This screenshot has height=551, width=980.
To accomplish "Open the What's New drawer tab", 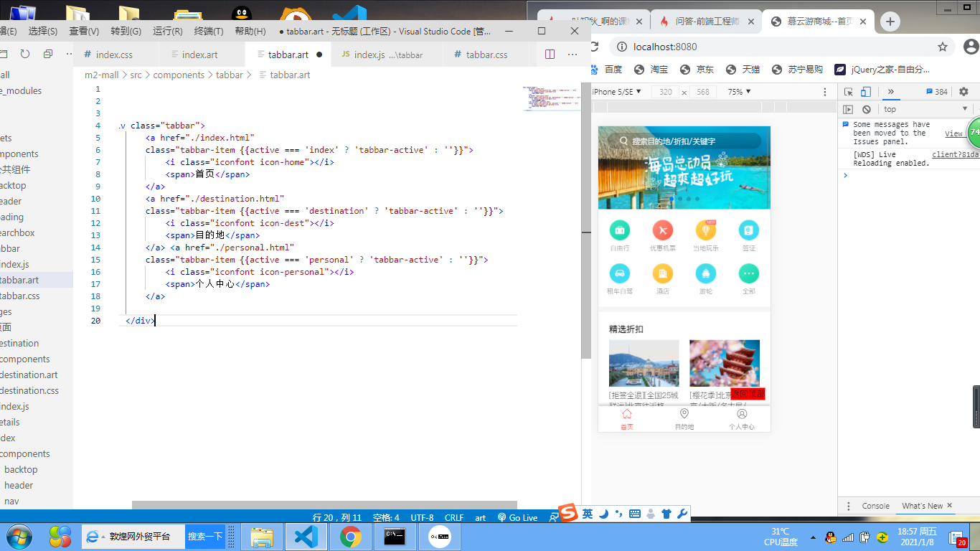I will pos(922,506).
